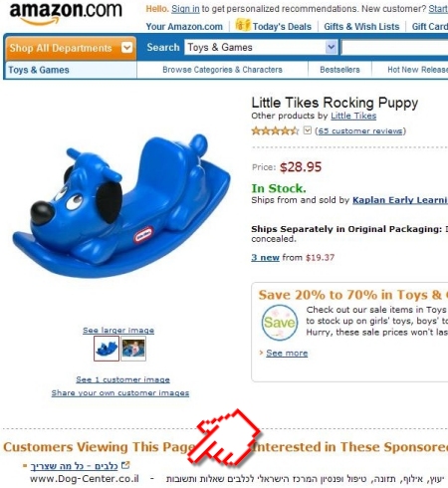
Task: Click the Sign in link
Action: click(x=185, y=9)
